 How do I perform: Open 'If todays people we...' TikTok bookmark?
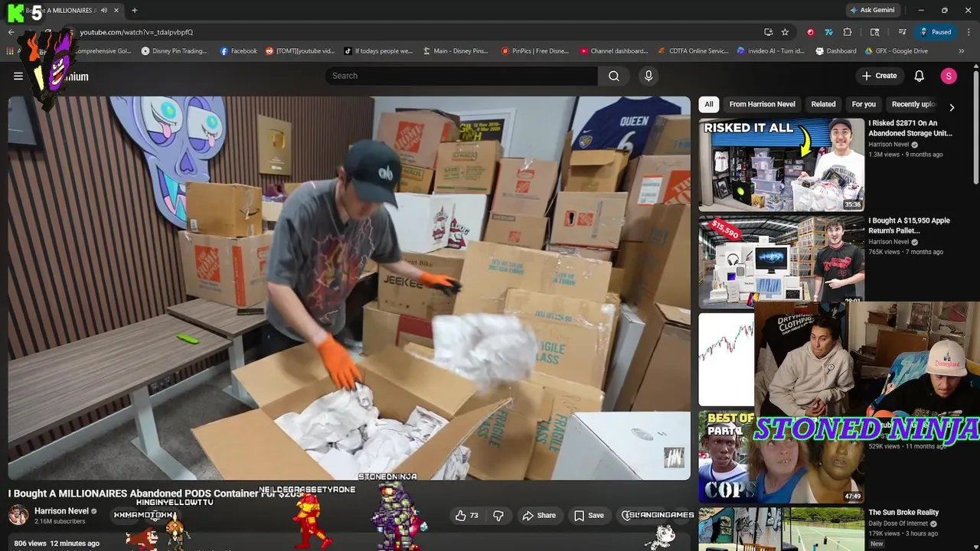[378, 51]
